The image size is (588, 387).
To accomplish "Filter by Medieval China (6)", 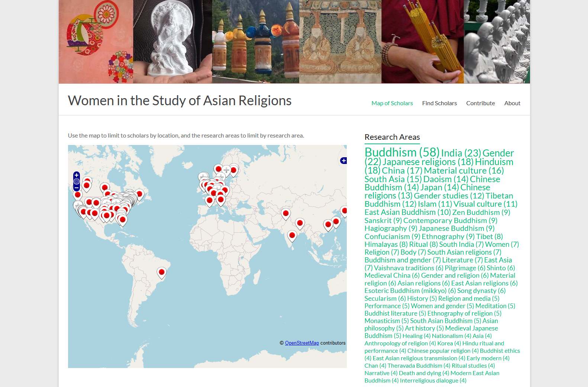I will point(392,275).
